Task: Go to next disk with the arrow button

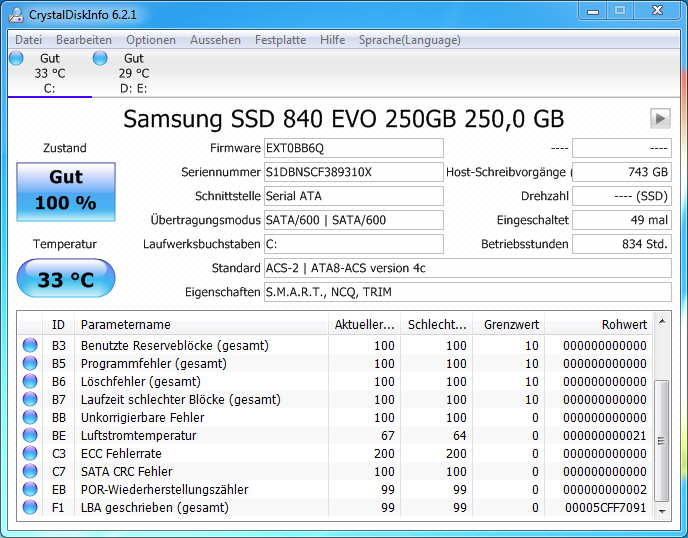Action: pyautogui.click(x=660, y=118)
